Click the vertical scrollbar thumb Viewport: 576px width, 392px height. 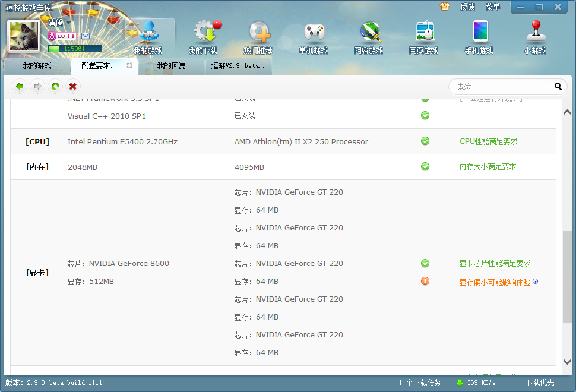click(x=567, y=277)
